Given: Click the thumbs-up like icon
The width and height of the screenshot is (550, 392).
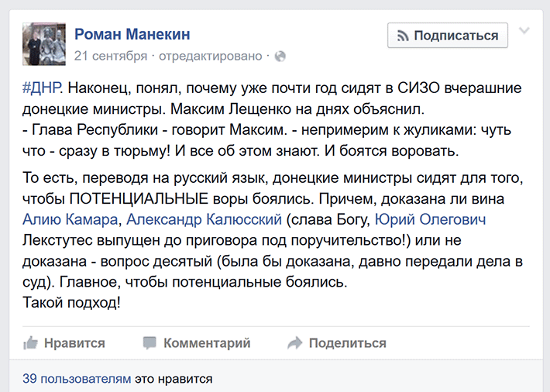Looking at the screenshot, I should pos(30,343).
